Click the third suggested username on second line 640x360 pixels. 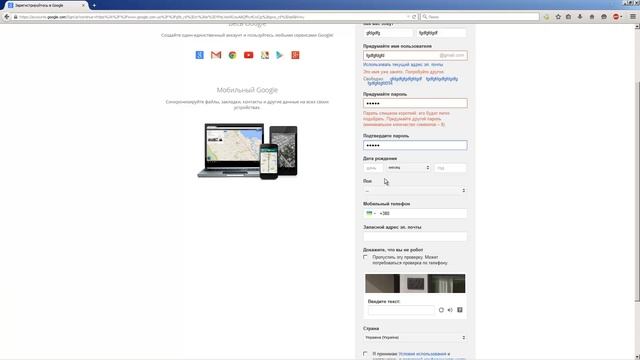click(x=380, y=83)
